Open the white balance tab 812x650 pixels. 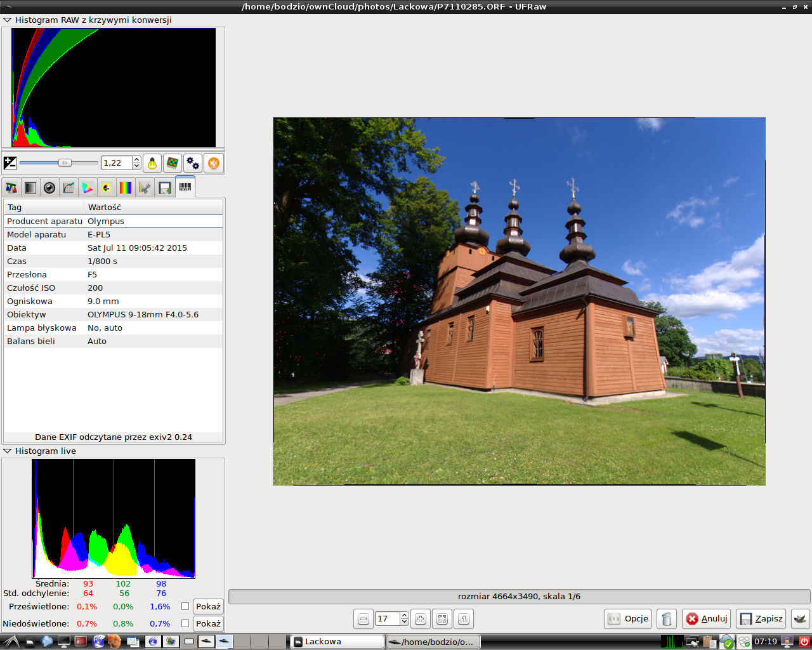pyautogui.click(x=11, y=188)
